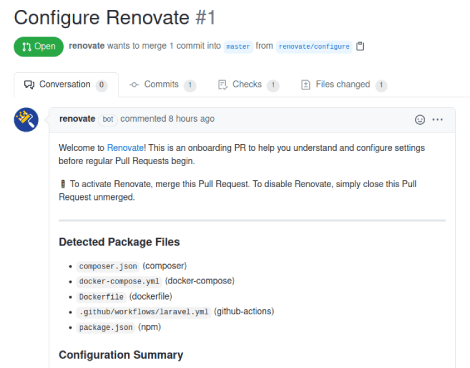
Task: Add an emoji reaction to the comment
Action: pyautogui.click(x=420, y=119)
